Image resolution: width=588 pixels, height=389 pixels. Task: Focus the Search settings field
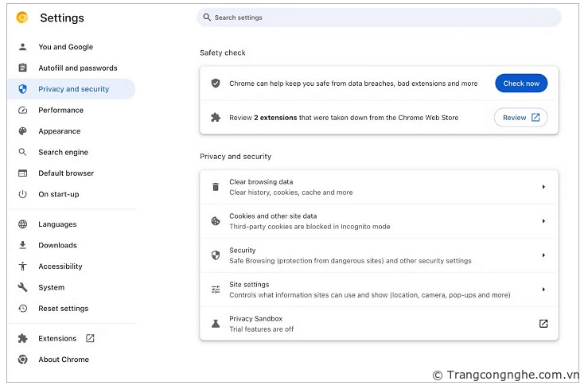[378, 18]
